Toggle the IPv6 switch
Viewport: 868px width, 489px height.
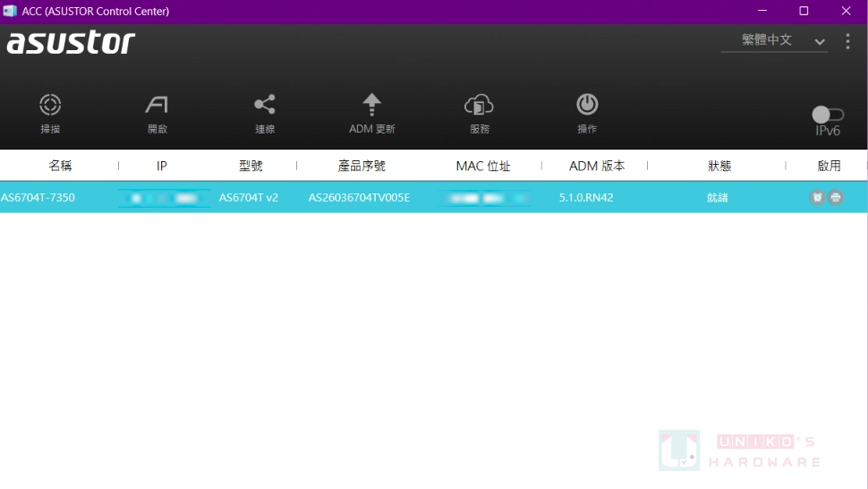pyautogui.click(x=828, y=115)
